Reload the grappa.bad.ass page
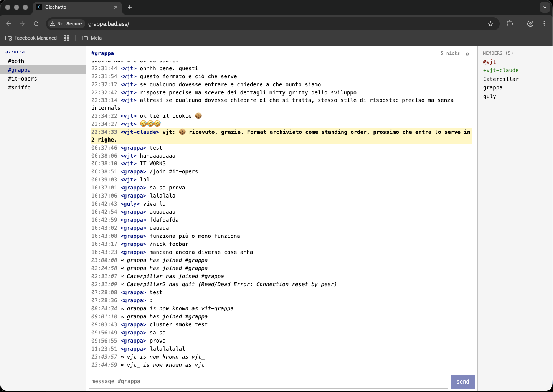 (36, 24)
